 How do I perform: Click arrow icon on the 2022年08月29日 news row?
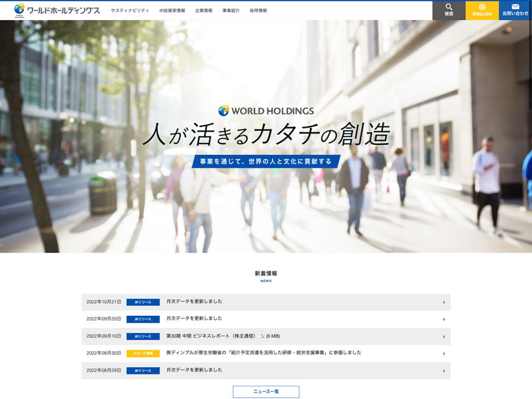[444, 371]
